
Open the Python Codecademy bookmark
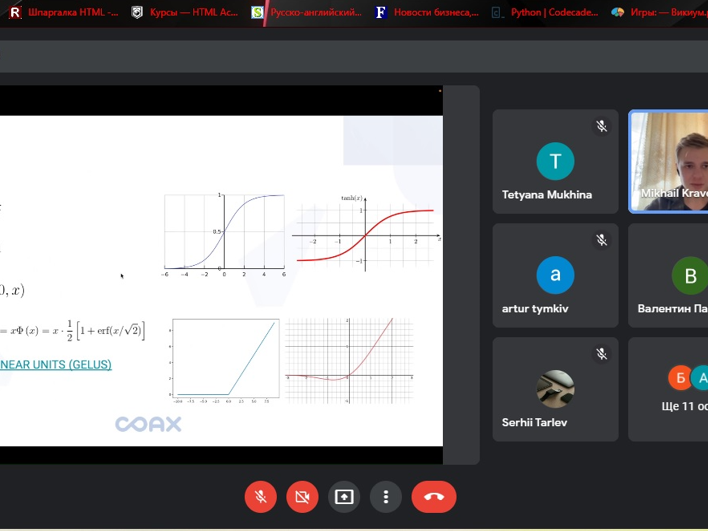tap(544, 13)
